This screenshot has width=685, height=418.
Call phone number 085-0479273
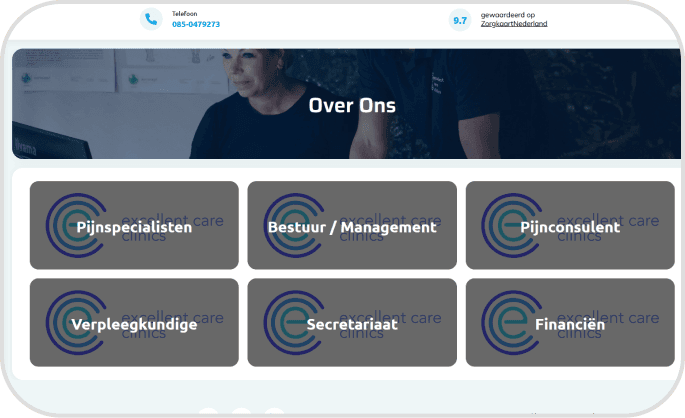[x=196, y=24]
